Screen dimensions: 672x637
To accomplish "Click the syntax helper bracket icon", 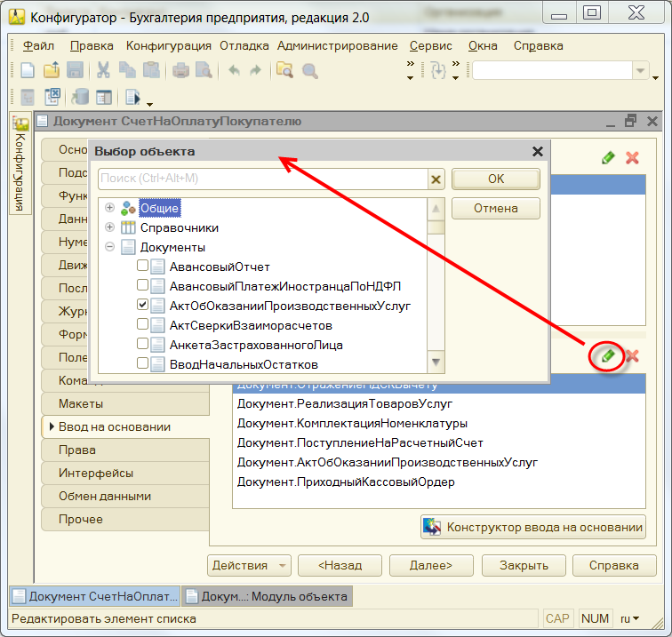I will point(438,71).
